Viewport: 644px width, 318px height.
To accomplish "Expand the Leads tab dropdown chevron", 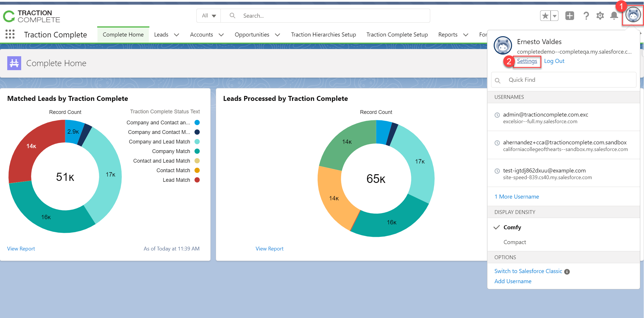I will click(x=176, y=35).
